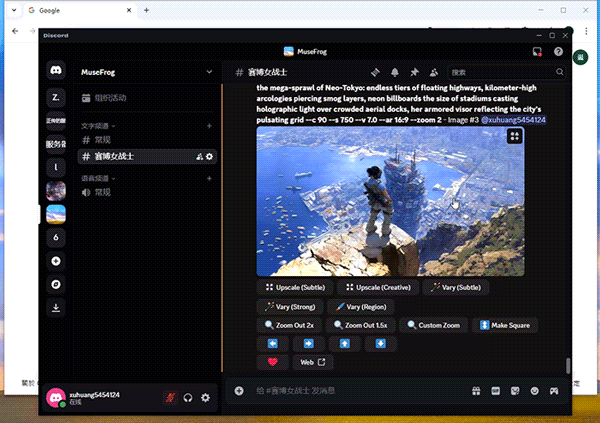Click Upscale (Creative) button
The width and height of the screenshot is (600, 423).
pos(378,287)
